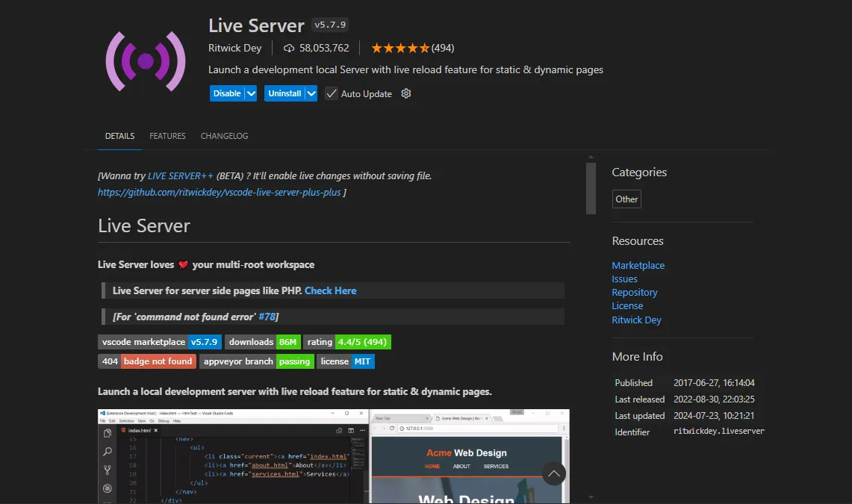Click the scrollbar up arrow
This screenshot has width=852, height=504.
[591, 157]
